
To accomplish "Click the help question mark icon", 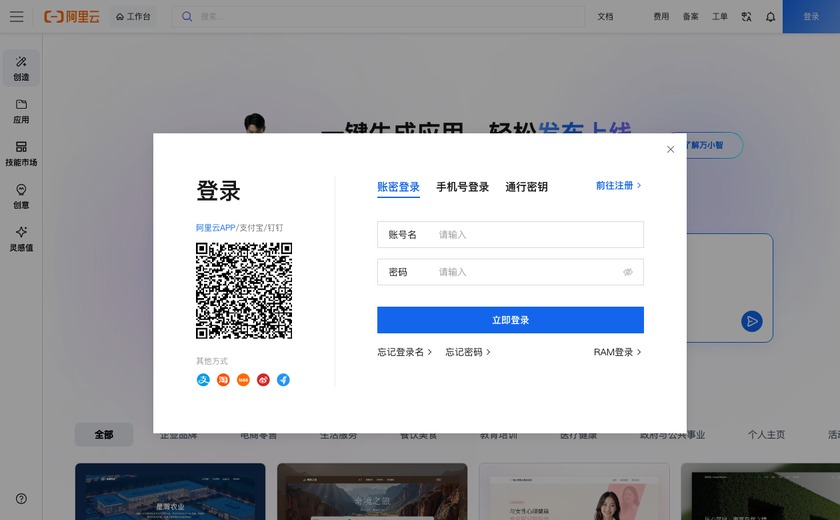I will tap(21, 499).
